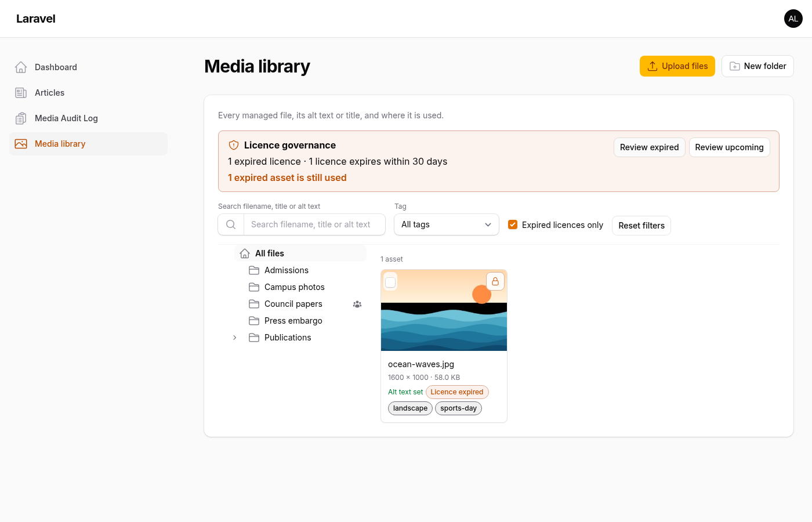This screenshot has height=522, width=812.
Task: Click the Laravel logo link
Action: tap(36, 19)
